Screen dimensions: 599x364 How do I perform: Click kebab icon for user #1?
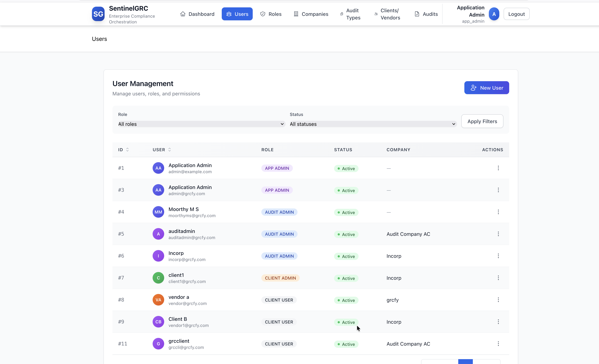coord(498,168)
